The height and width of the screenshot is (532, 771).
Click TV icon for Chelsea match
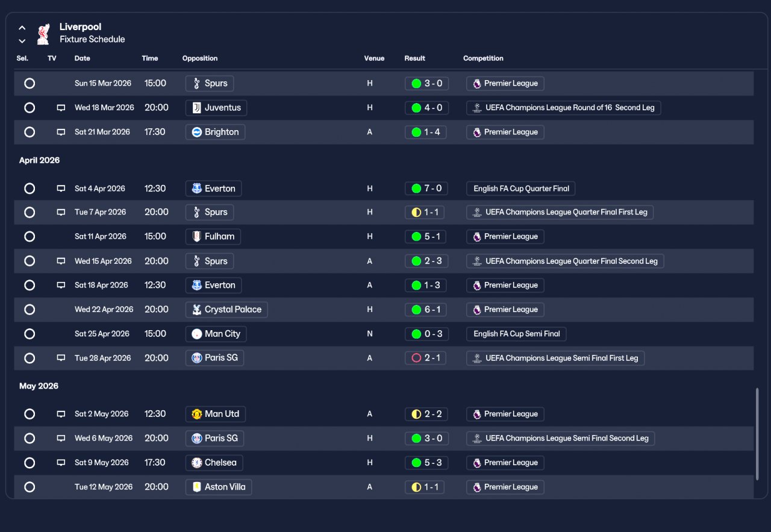[x=61, y=463]
